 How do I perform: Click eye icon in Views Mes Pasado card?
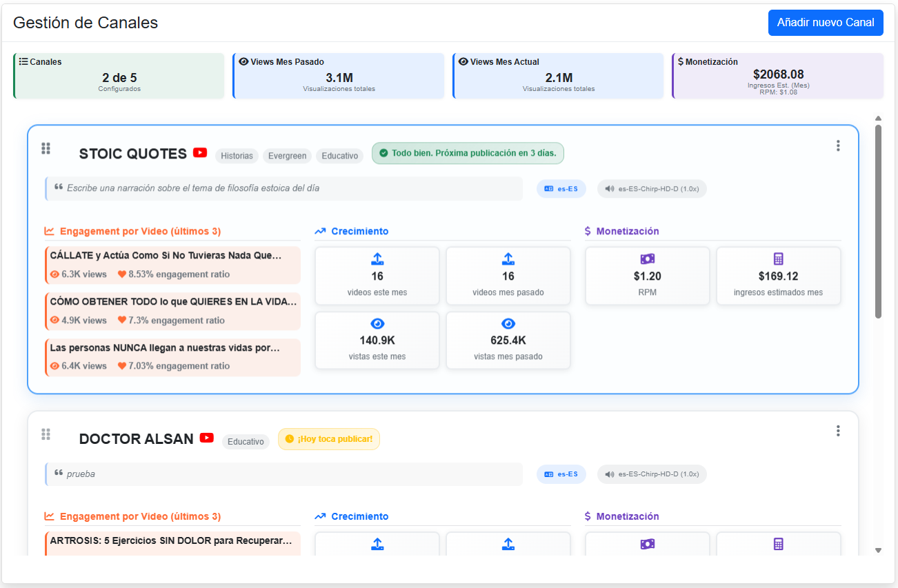(243, 61)
